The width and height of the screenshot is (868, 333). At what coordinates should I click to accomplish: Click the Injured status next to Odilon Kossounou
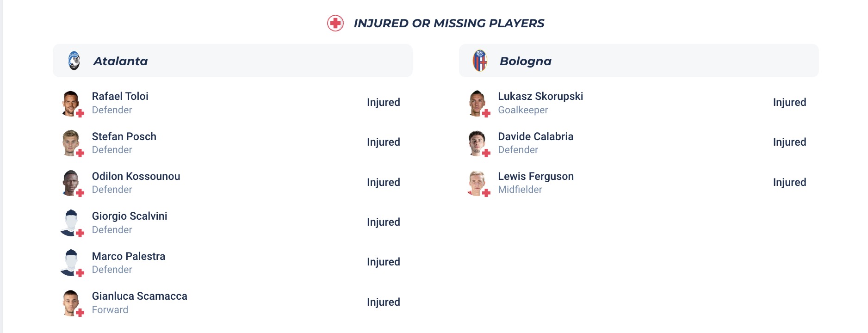(384, 182)
